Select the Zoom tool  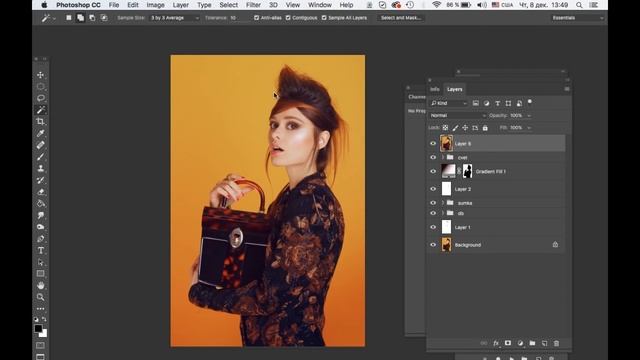[x=40, y=297]
